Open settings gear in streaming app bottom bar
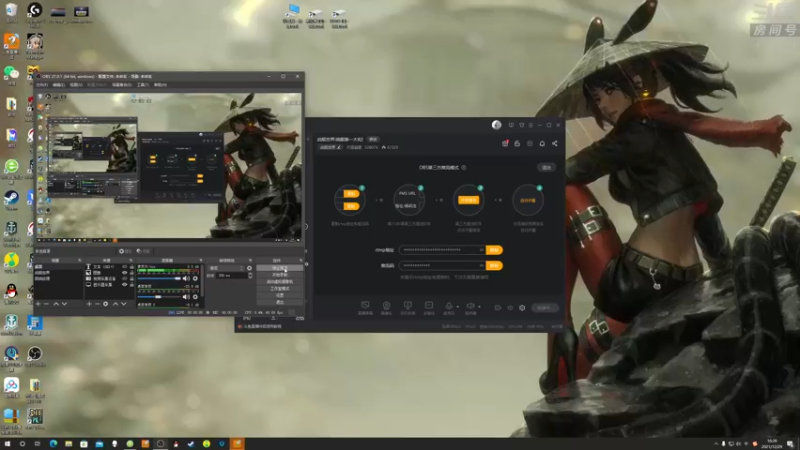 click(522, 308)
